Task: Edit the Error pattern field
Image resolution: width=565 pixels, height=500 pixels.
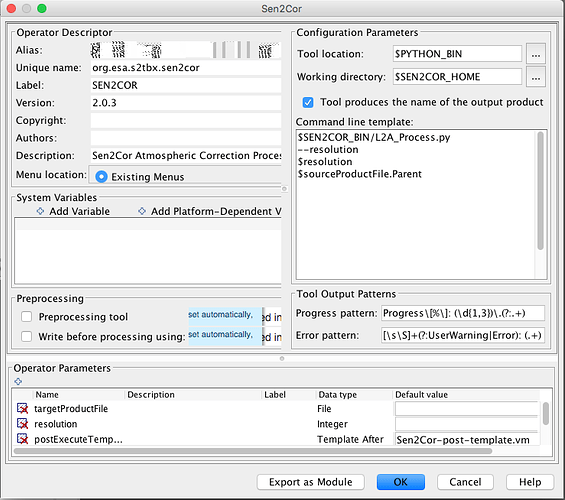Action: click(x=463, y=335)
